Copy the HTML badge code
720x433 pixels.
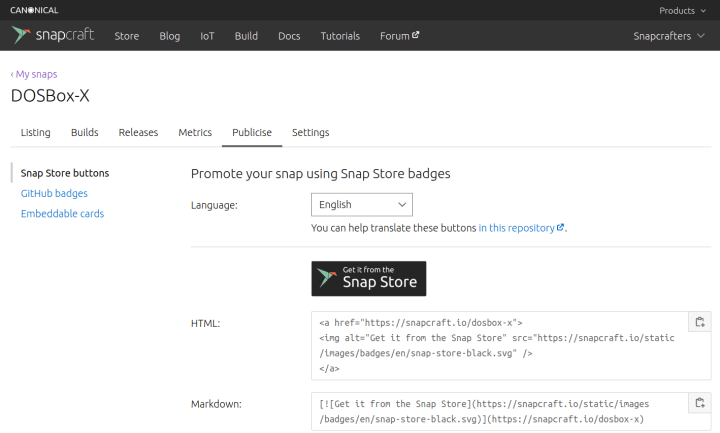tap(700, 322)
